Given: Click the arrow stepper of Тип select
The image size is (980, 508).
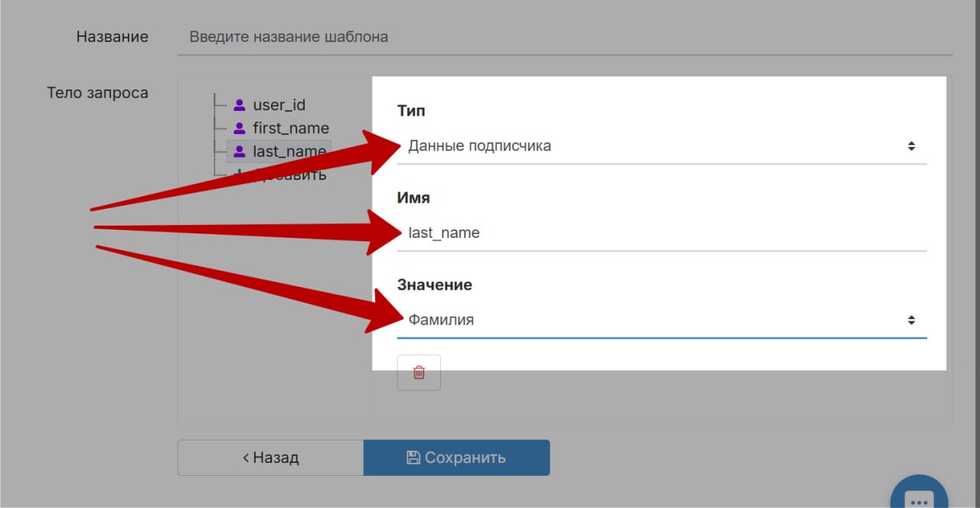Looking at the screenshot, I should coord(911,146).
